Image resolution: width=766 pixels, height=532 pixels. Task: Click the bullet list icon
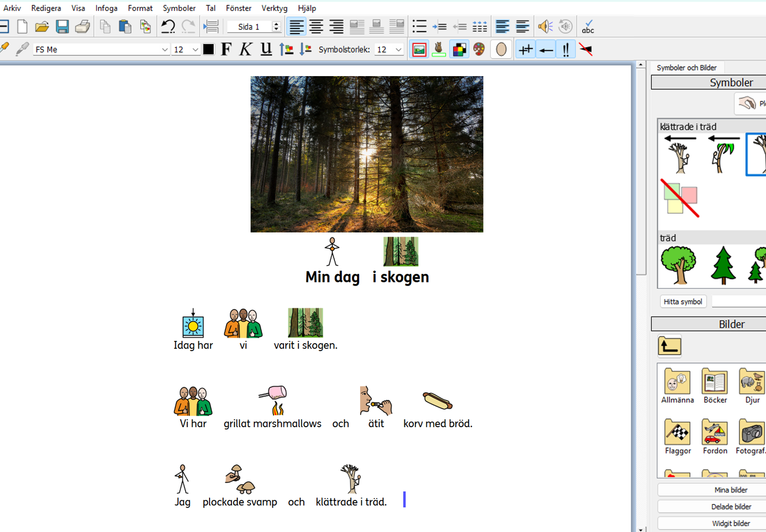click(x=420, y=27)
